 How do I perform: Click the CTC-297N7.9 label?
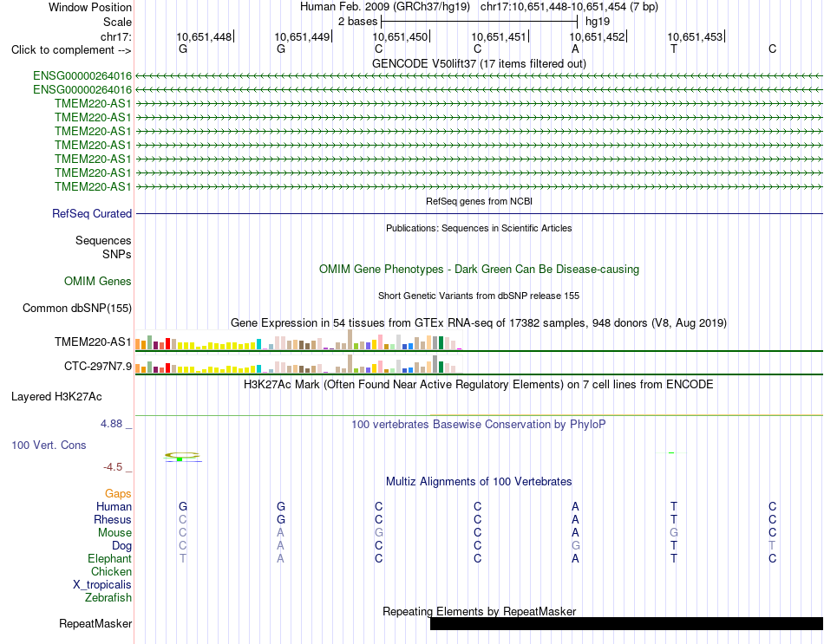(98, 366)
